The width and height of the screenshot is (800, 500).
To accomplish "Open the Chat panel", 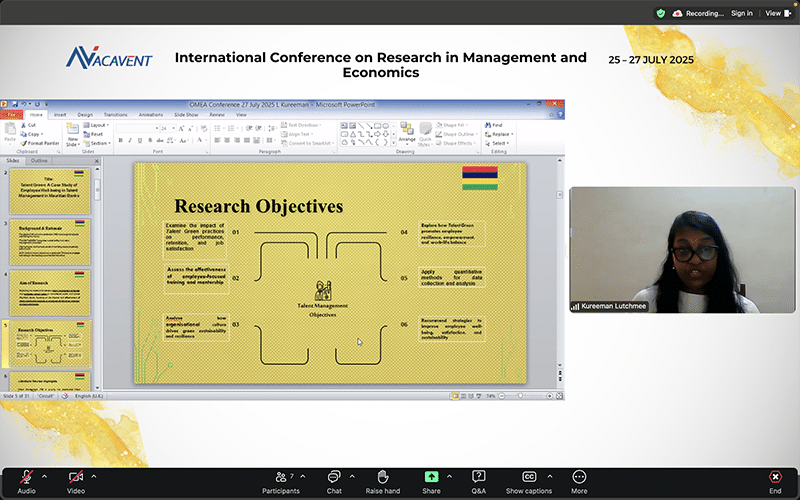I will [x=334, y=478].
